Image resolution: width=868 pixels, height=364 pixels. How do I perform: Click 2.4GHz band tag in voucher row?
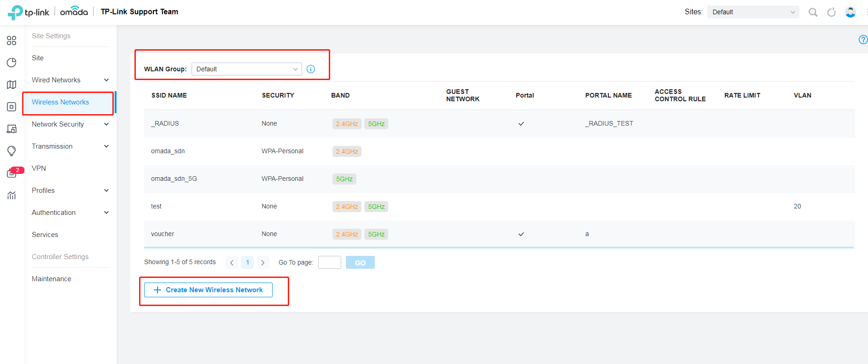(347, 234)
